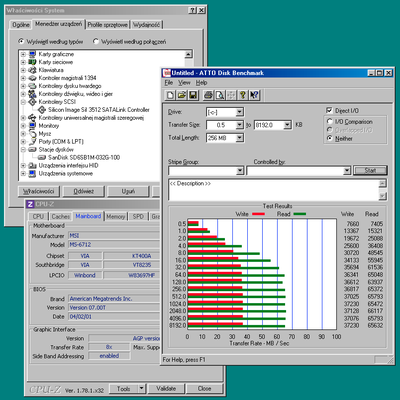Click the USB controllers icon in device tree

click(x=32, y=118)
